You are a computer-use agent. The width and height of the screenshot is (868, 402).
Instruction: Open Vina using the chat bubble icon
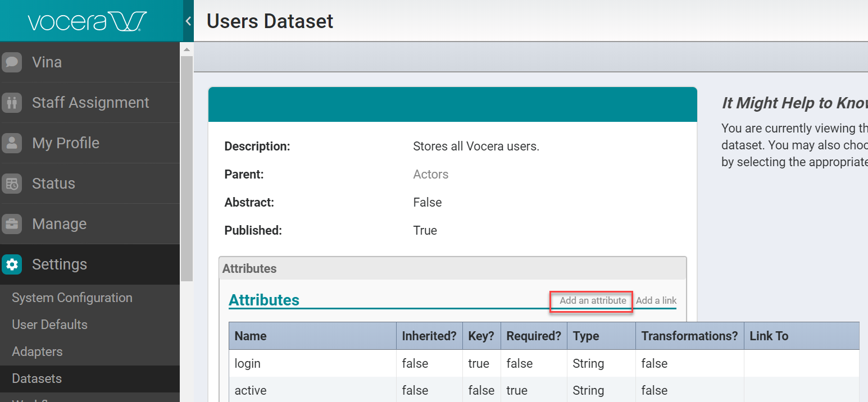[12, 62]
